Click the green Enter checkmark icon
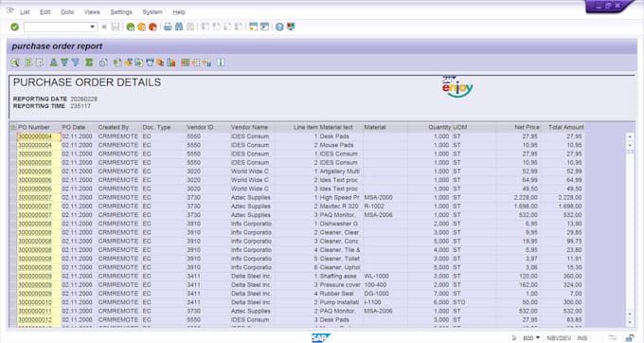 15,27
